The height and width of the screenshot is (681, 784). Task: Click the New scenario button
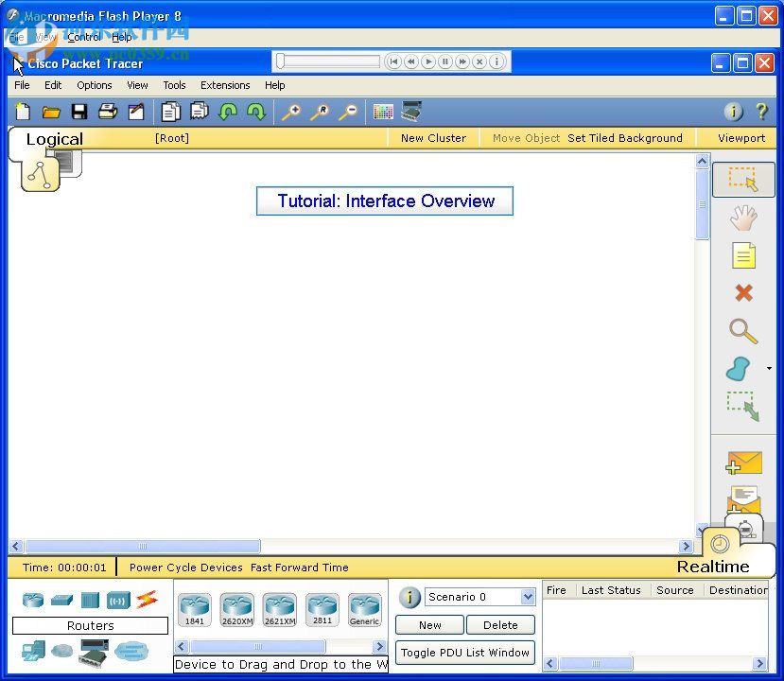coord(429,625)
